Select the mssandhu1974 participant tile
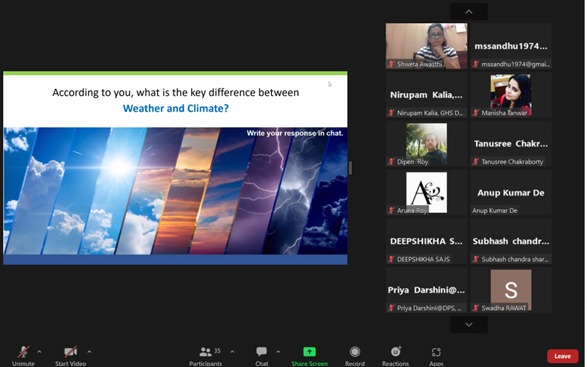The height and width of the screenshot is (367, 587). (x=511, y=46)
